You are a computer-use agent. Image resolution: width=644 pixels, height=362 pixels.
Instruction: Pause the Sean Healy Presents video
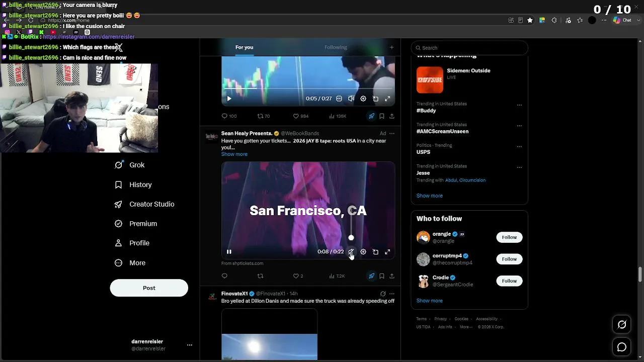229,252
